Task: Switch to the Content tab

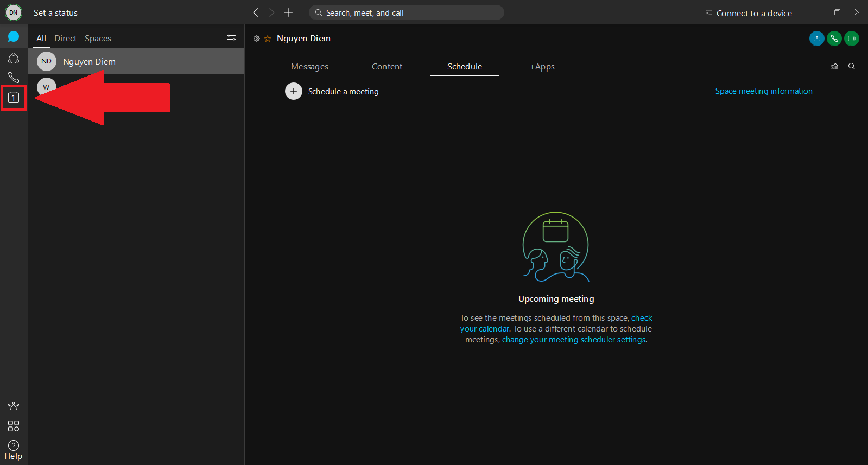Action: point(387,67)
